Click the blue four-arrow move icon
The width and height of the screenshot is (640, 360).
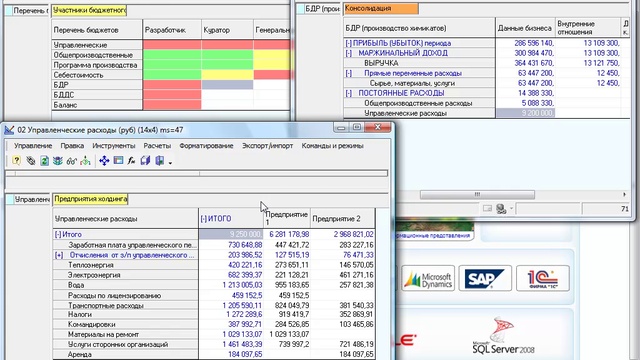click(x=104, y=161)
